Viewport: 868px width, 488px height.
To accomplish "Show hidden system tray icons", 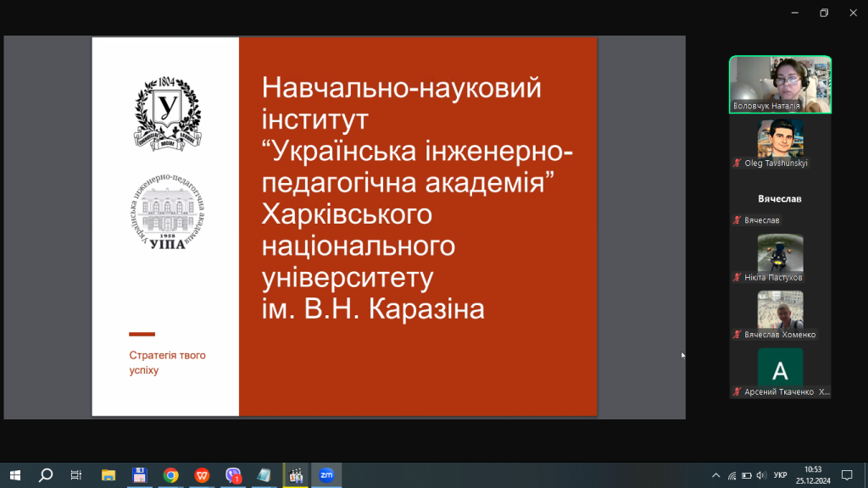I will pyautogui.click(x=715, y=475).
